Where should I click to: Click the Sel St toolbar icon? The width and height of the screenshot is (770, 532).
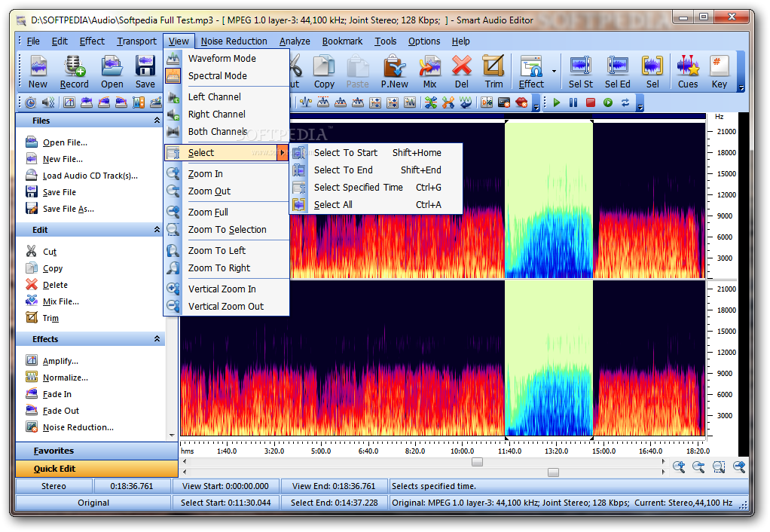coord(580,72)
